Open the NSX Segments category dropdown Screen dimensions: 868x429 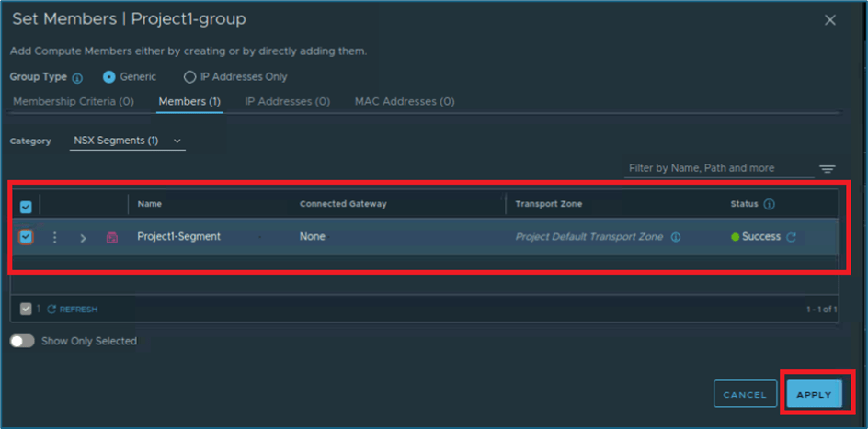(x=127, y=141)
